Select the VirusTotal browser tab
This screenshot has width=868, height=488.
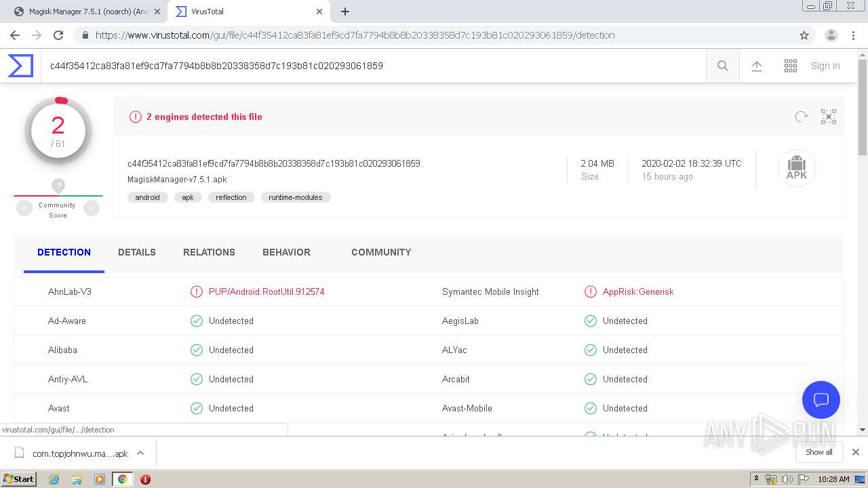248,12
